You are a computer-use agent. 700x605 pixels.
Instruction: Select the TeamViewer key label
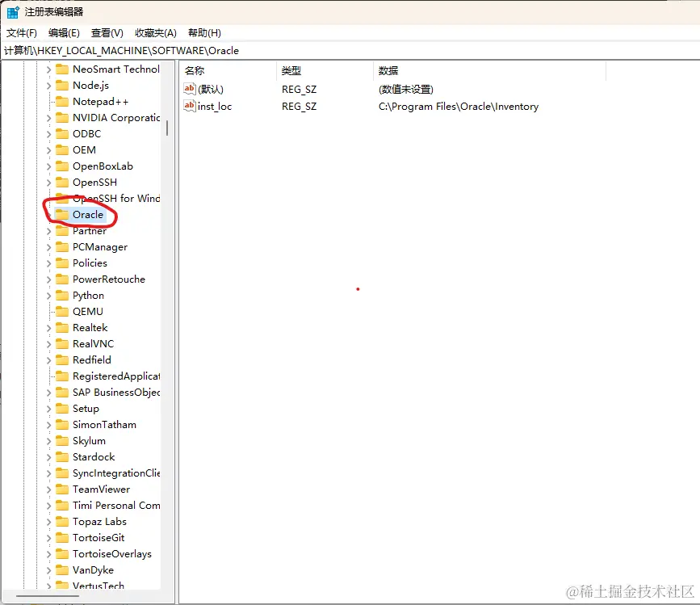(x=102, y=489)
